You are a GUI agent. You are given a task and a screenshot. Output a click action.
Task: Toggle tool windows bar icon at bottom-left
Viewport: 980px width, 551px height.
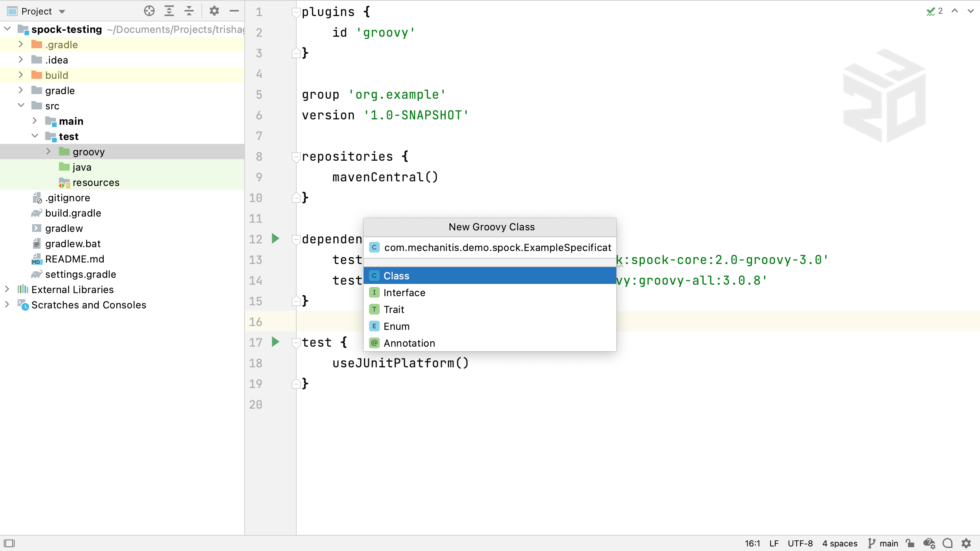click(x=9, y=543)
